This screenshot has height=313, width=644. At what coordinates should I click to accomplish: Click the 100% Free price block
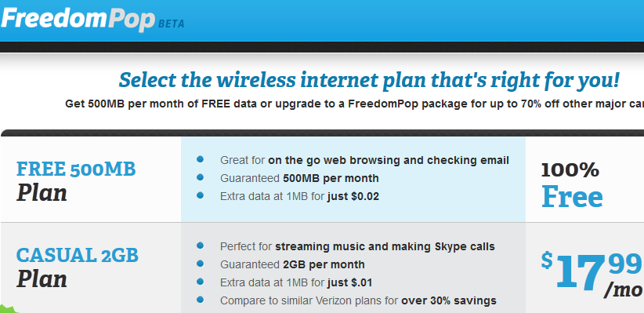pyautogui.click(x=572, y=185)
